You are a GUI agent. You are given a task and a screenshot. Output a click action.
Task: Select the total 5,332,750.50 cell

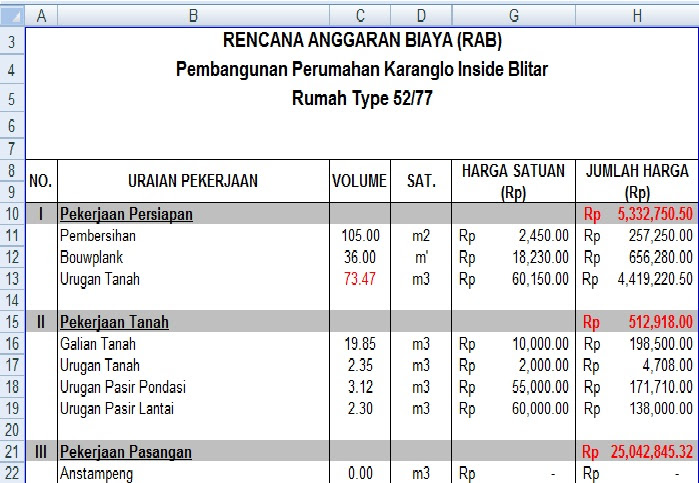(637, 214)
